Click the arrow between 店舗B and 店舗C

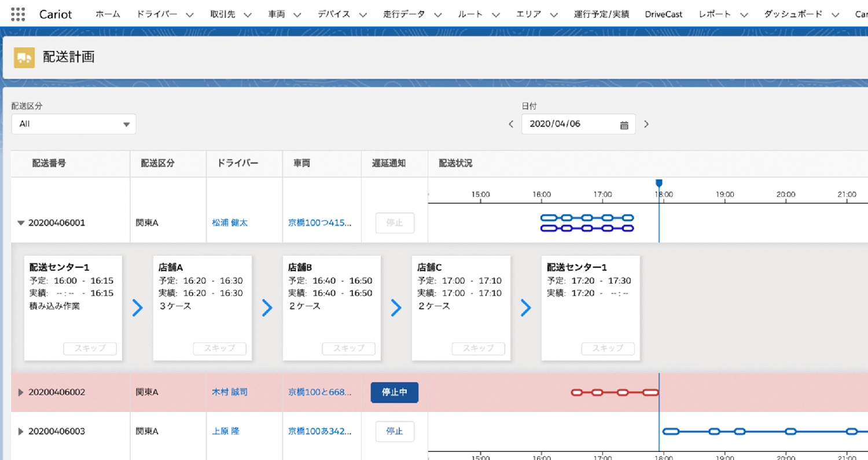(x=396, y=308)
